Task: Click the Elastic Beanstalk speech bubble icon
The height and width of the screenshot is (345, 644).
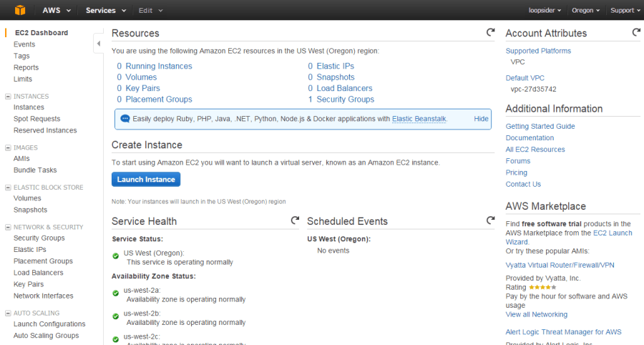Action: click(125, 119)
